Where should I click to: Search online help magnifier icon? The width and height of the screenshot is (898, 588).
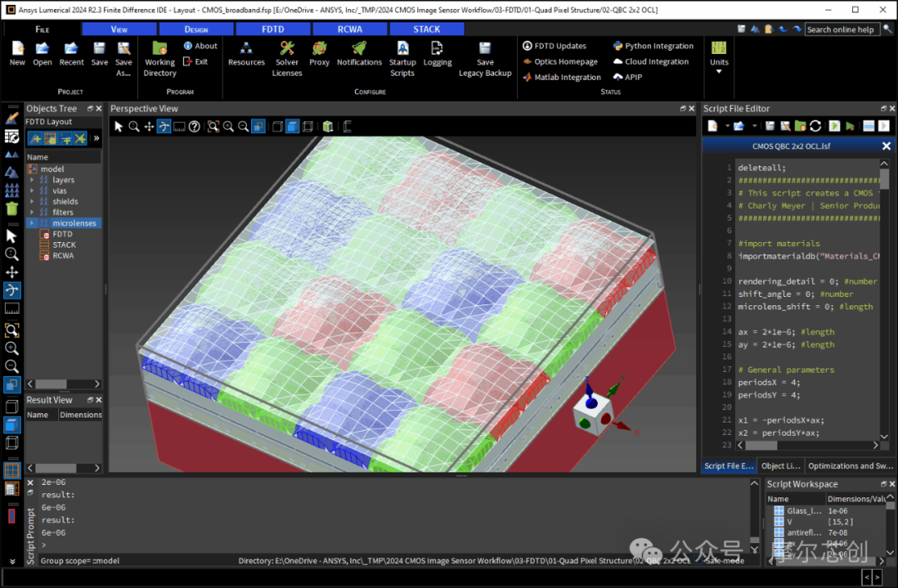click(887, 29)
